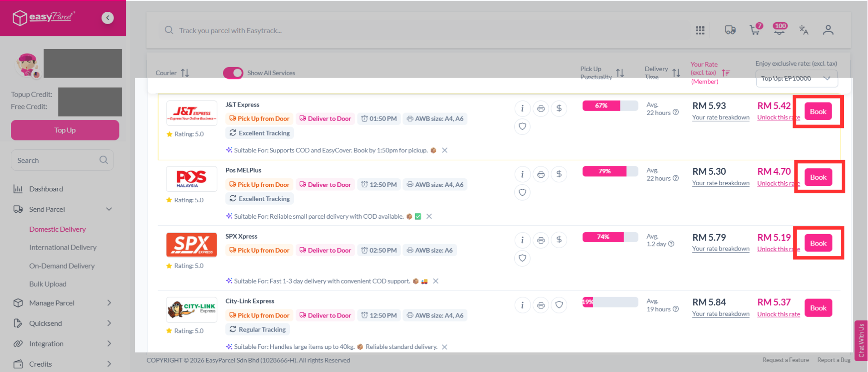Unlock the RM 4.70 Pos MELPlus rate

pyautogui.click(x=779, y=183)
